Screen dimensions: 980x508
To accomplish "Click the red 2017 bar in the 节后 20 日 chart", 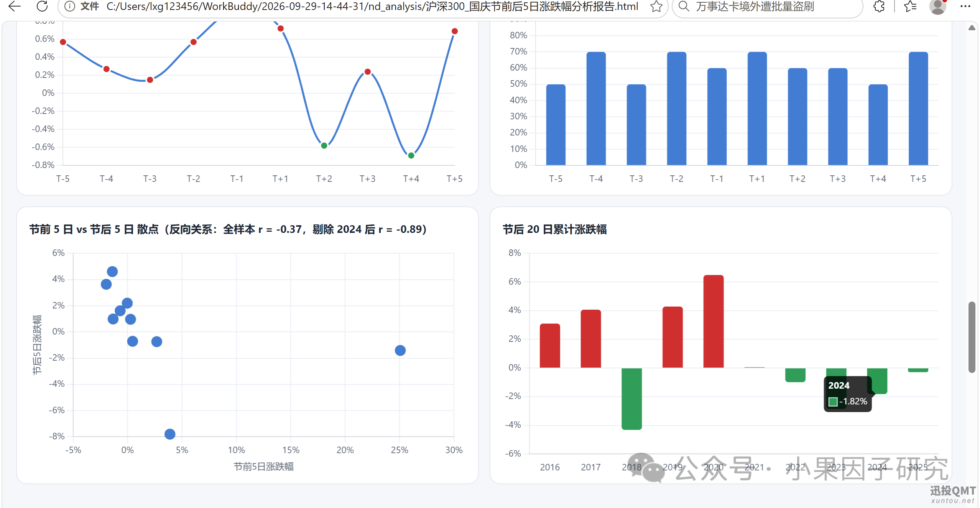I will click(x=591, y=339).
